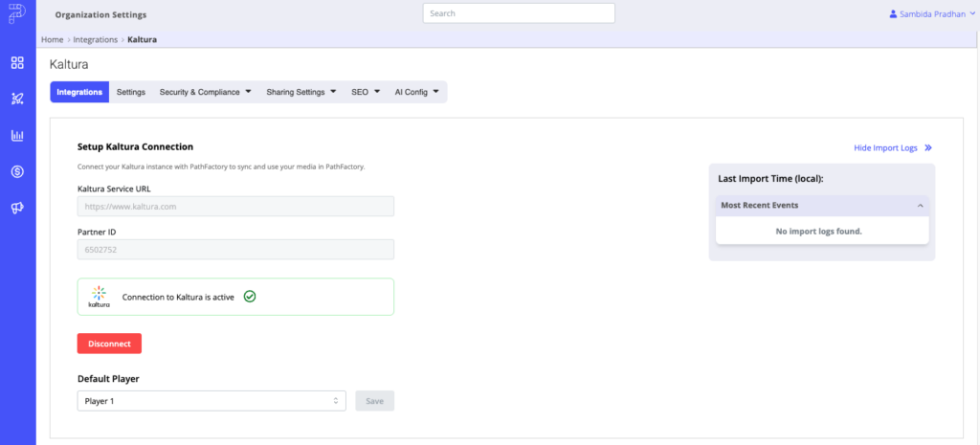
Task: Open the rocket launch icon in sidebar
Action: tap(17, 99)
